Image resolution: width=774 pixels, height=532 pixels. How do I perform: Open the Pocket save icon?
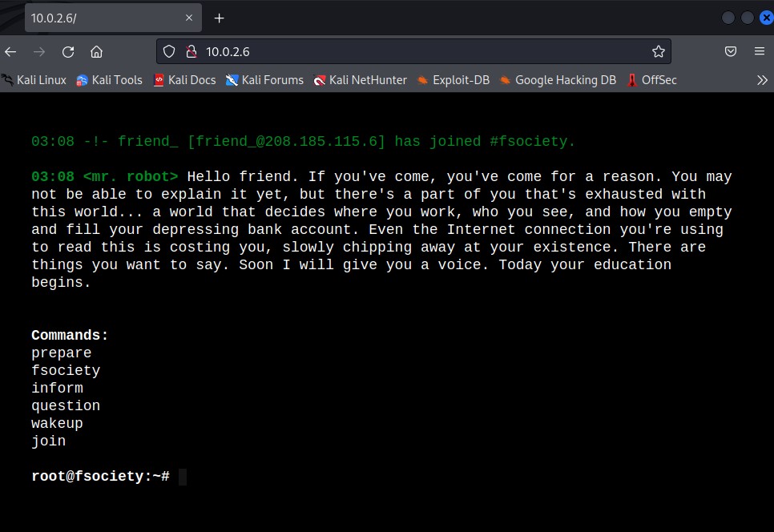coord(731,51)
